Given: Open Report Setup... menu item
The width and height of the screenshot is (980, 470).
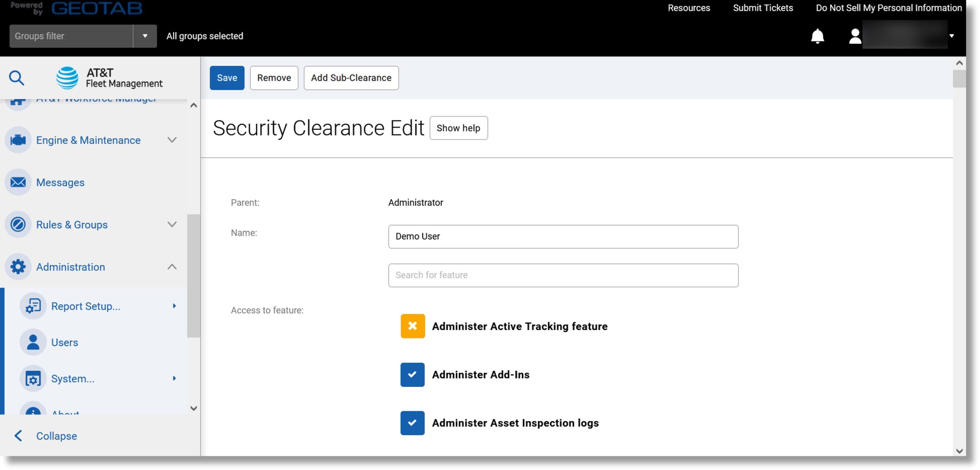Looking at the screenshot, I should point(86,306).
